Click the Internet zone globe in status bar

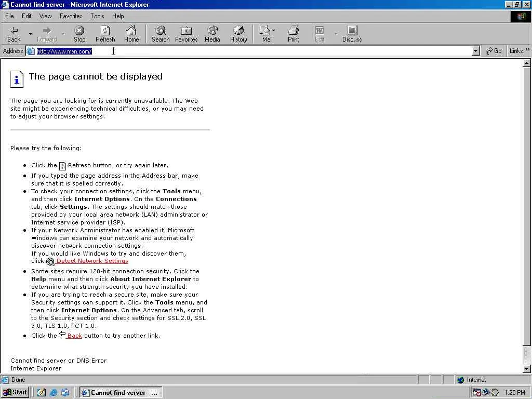tap(460, 380)
